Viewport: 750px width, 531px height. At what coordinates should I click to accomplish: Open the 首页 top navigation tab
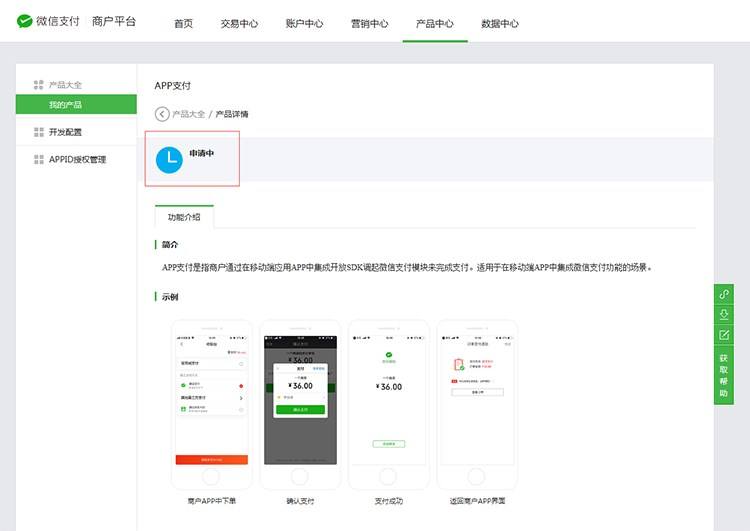click(x=183, y=24)
